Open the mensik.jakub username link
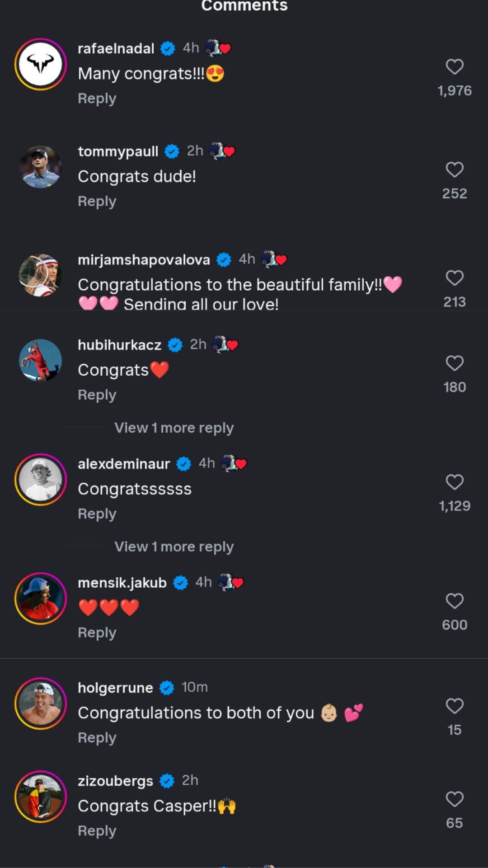This screenshot has width=488, height=868. pyautogui.click(x=122, y=583)
